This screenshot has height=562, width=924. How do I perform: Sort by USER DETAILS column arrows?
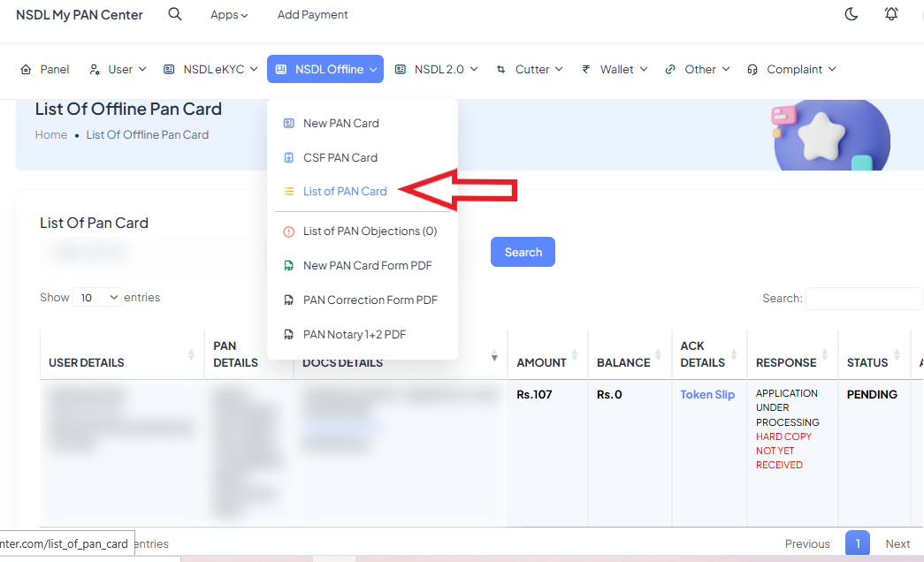pyautogui.click(x=191, y=354)
